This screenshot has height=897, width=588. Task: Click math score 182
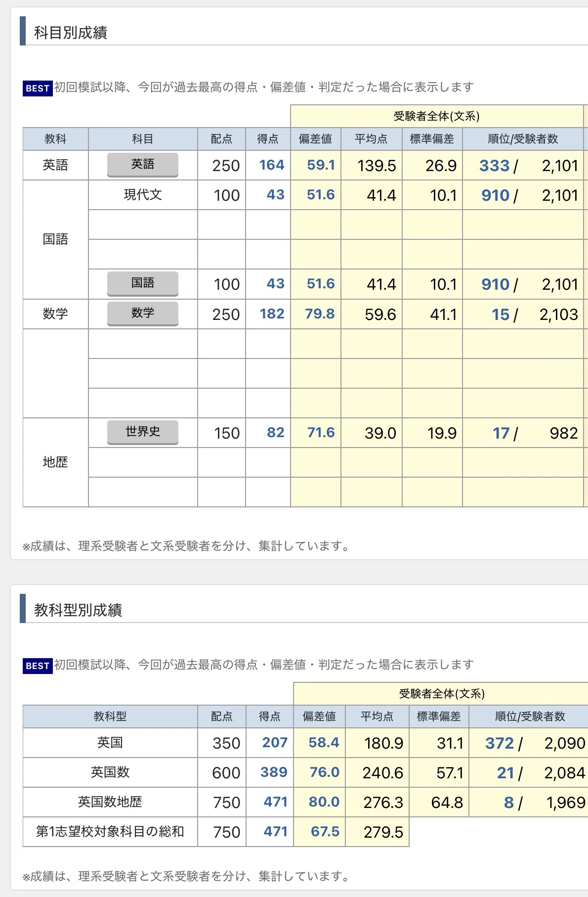[272, 314]
